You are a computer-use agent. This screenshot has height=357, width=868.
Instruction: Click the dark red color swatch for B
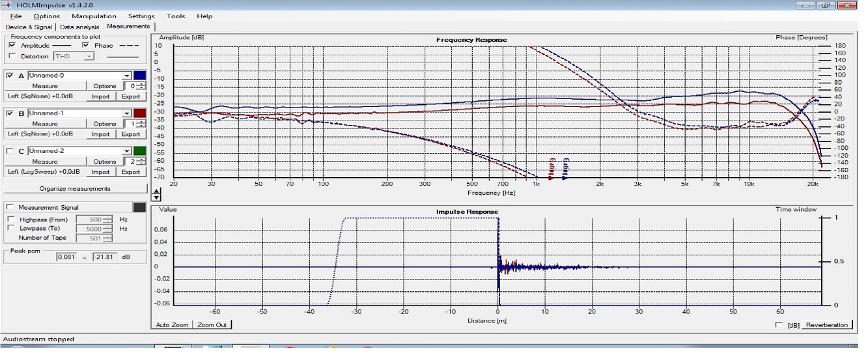139,113
